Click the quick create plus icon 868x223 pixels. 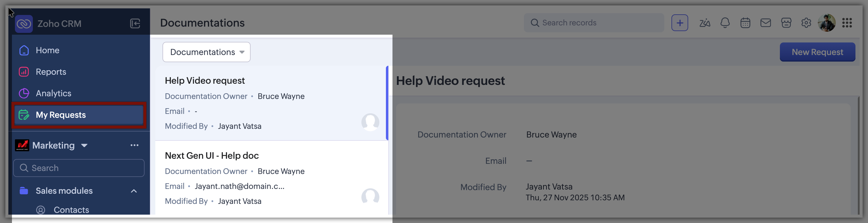tap(679, 23)
